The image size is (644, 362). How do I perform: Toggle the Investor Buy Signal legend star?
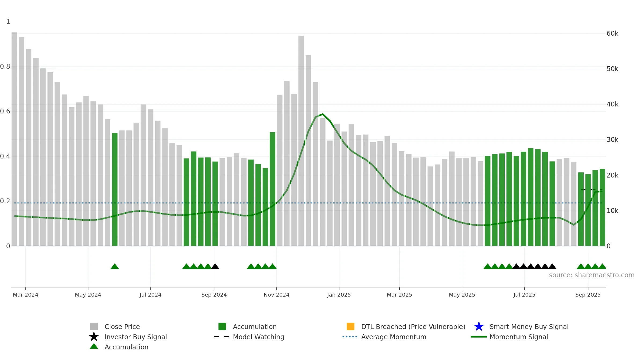tap(94, 337)
